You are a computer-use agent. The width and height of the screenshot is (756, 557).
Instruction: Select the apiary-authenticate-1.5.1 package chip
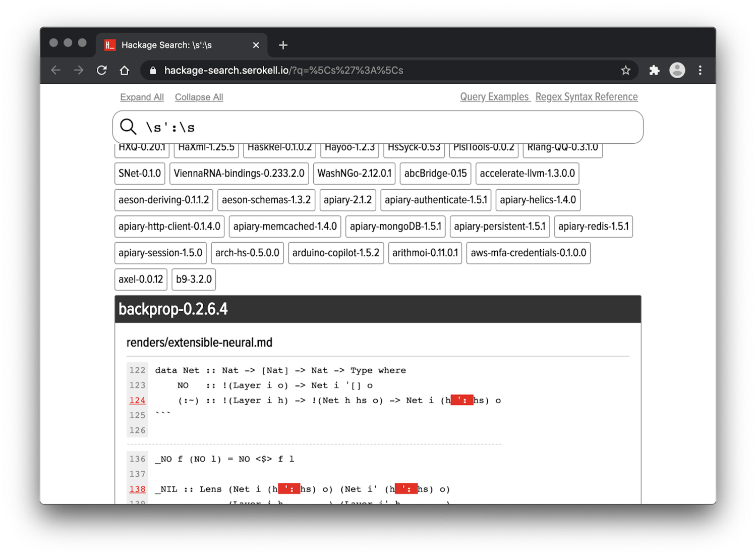click(436, 200)
